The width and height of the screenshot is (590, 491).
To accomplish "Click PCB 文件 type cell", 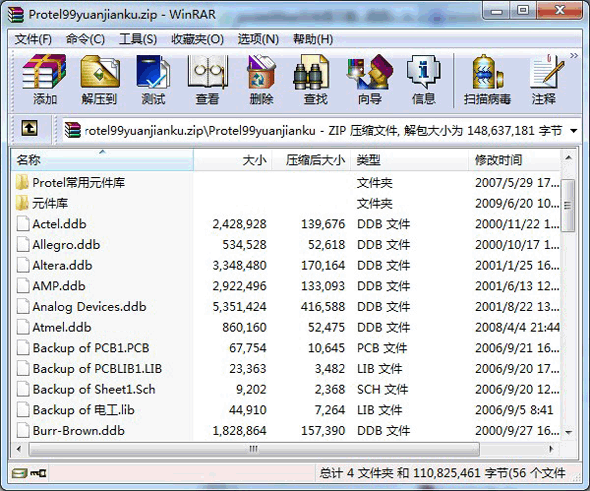I will point(382,348).
